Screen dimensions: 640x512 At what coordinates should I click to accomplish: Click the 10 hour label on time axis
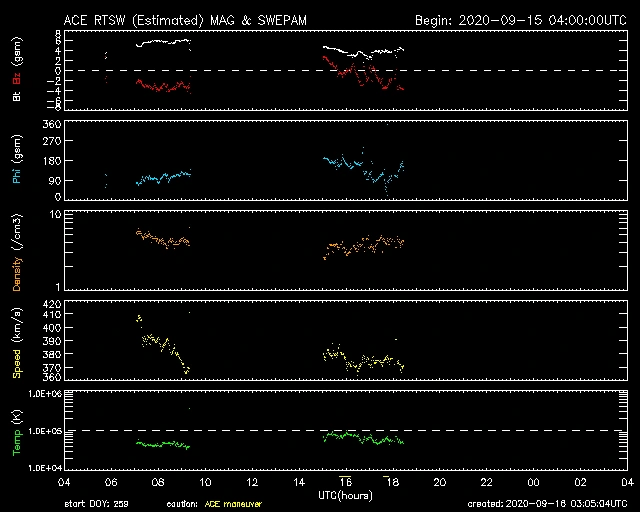205,482
